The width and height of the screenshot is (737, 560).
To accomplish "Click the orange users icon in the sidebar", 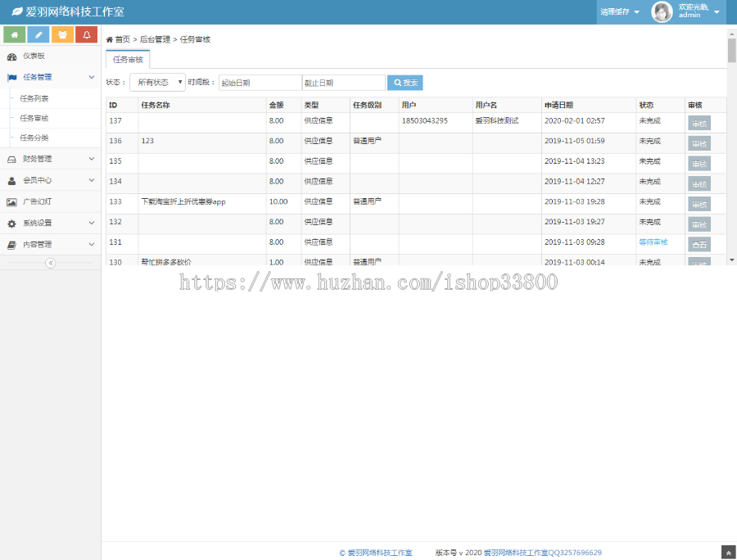I will point(62,34).
